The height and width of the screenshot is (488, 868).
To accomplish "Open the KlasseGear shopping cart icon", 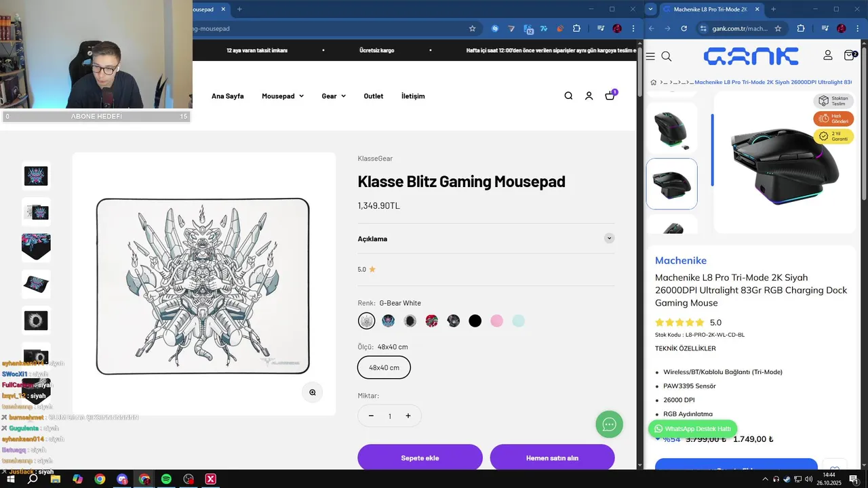I will [610, 96].
